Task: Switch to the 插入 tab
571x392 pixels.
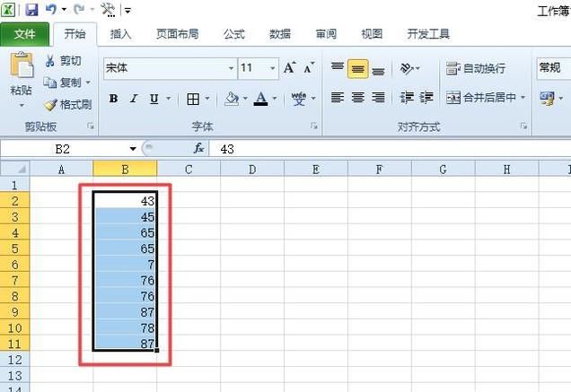Action: pyautogui.click(x=120, y=34)
